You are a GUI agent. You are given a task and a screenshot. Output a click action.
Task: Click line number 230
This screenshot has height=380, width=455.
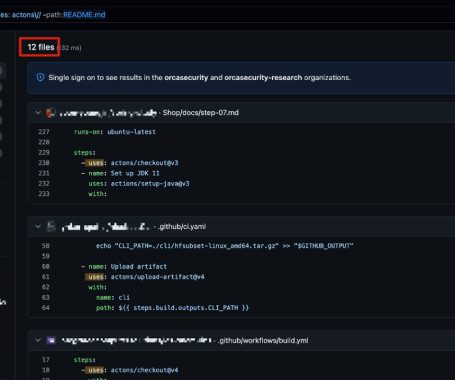(44, 163)
